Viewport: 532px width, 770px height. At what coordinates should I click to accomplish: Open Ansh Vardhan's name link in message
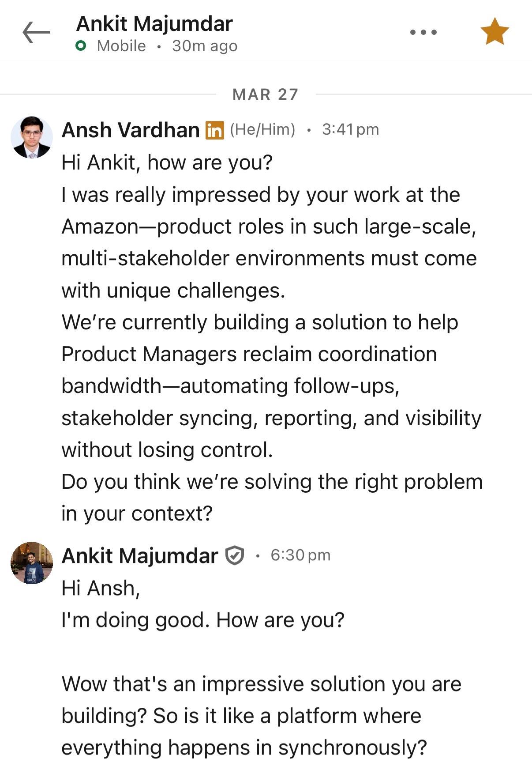[131, 130]
